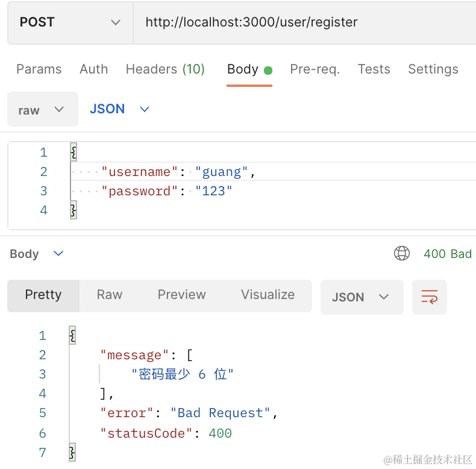Select the Pretty response view
The image size is (476, 469).
pyautogui.click(x=43, y=295)
